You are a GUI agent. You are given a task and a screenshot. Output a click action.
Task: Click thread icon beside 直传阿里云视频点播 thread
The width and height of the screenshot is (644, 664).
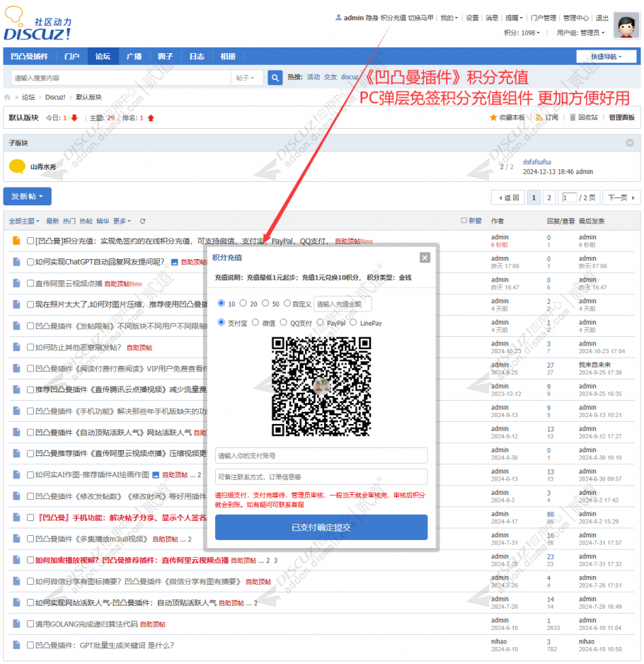tap(16, 283)
